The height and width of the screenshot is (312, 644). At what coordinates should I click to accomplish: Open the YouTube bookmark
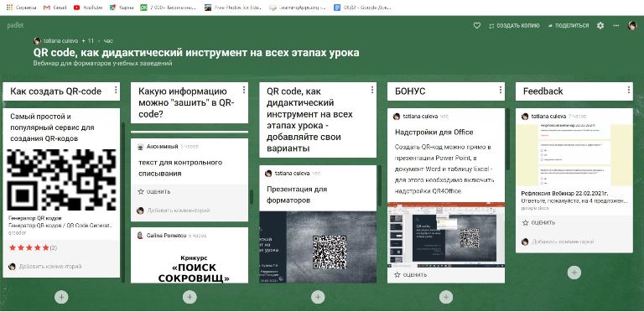click(88, 8)
